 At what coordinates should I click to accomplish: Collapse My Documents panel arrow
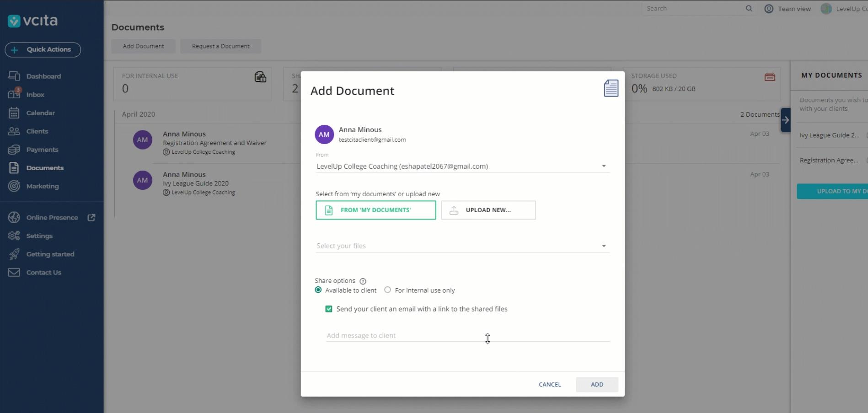[785, 120]
